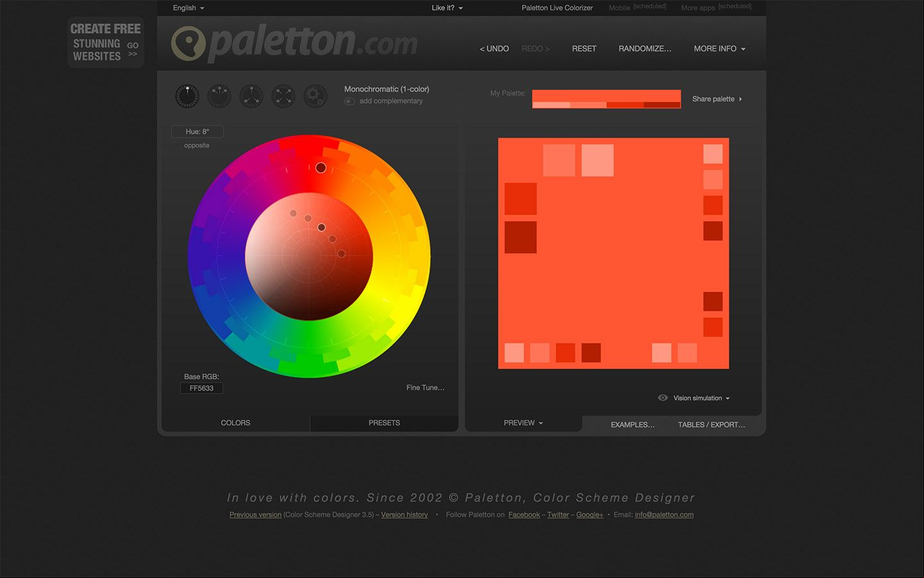
Task: Click the RESET menu item
Action: pos(584,49)
